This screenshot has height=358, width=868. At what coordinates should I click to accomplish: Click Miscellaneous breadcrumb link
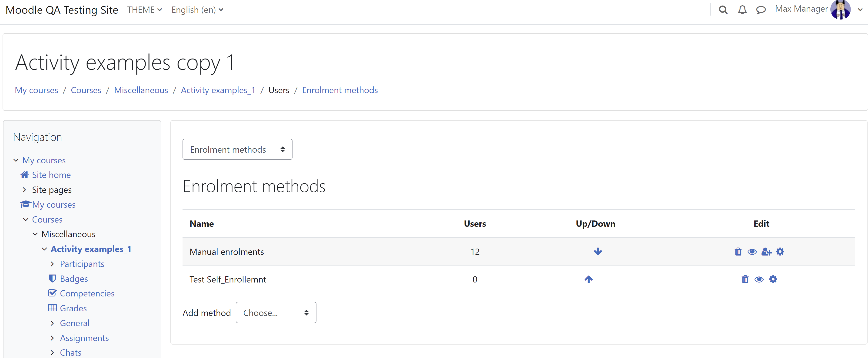[141, 90]
